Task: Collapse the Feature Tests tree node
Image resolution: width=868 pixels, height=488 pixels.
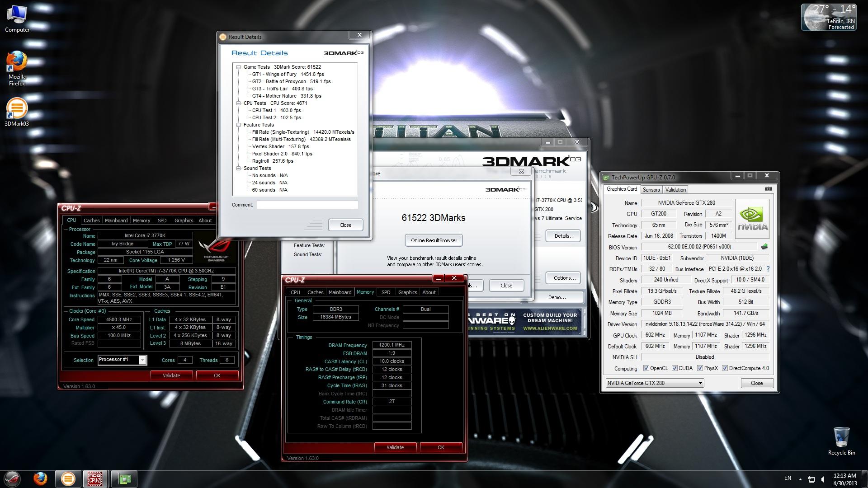Action: coord(239,125)
